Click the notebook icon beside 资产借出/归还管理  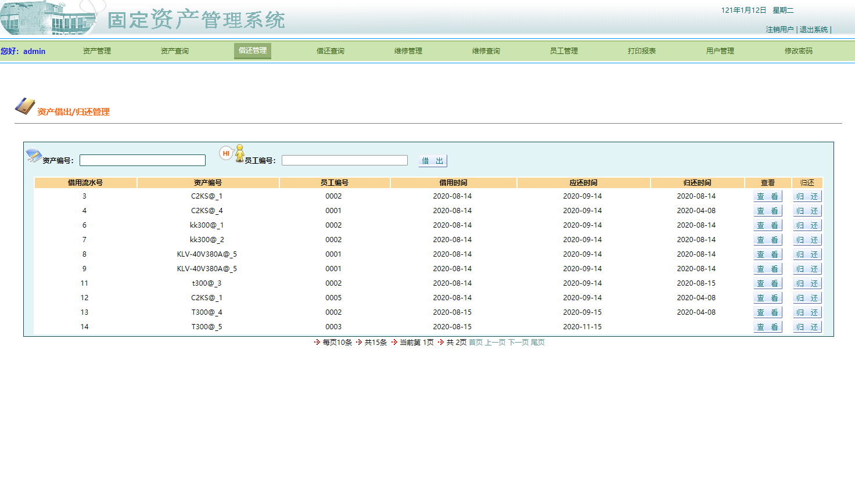[25, 106]
